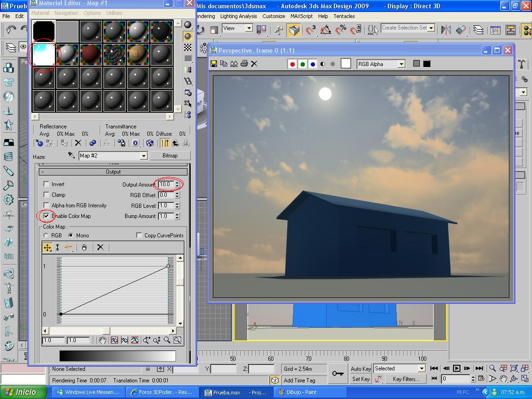
Task: Click the pick material eyedropper icon
Action: 71,155
